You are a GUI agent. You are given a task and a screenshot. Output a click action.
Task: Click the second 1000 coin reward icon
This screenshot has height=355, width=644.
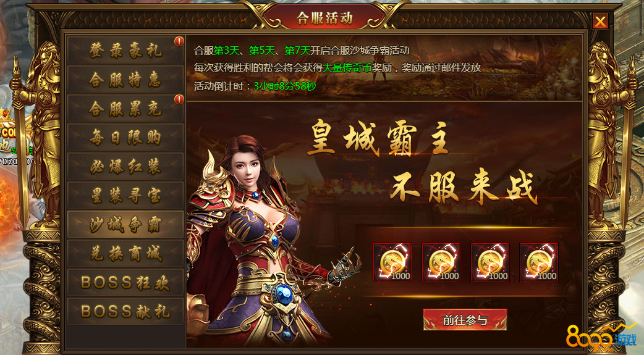pyautogui.click(x=441, y=262)
